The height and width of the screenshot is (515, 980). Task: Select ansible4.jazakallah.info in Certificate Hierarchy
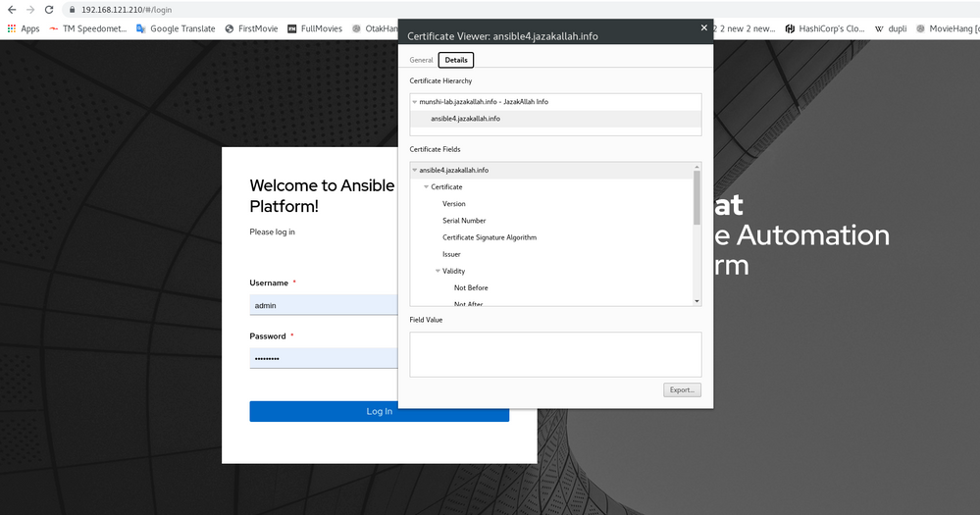(x=555, y=119)
